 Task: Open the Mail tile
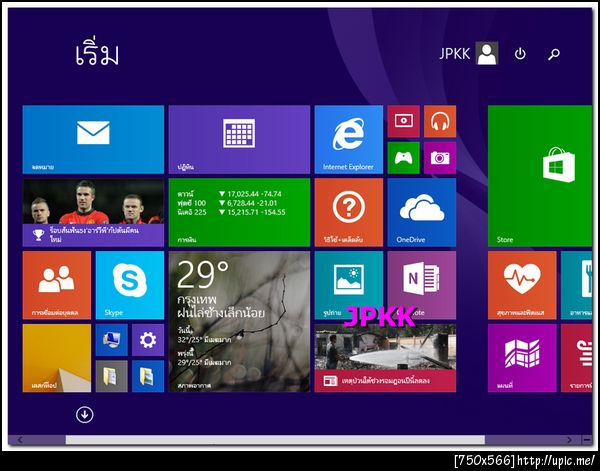click(x=93, y=139)
